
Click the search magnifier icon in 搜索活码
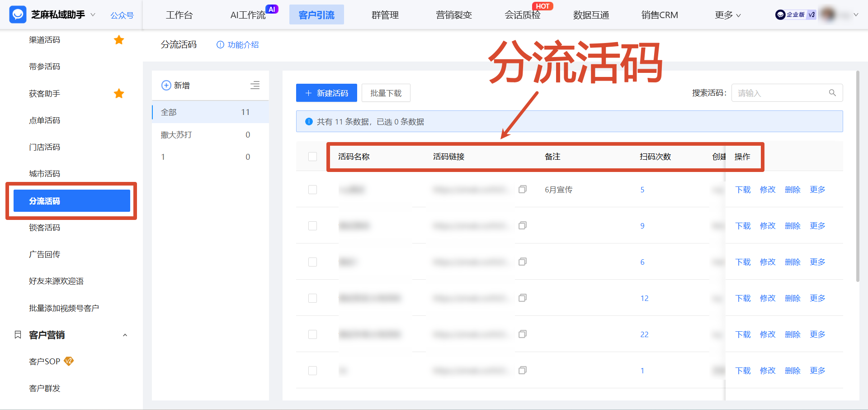click(832, 93)
